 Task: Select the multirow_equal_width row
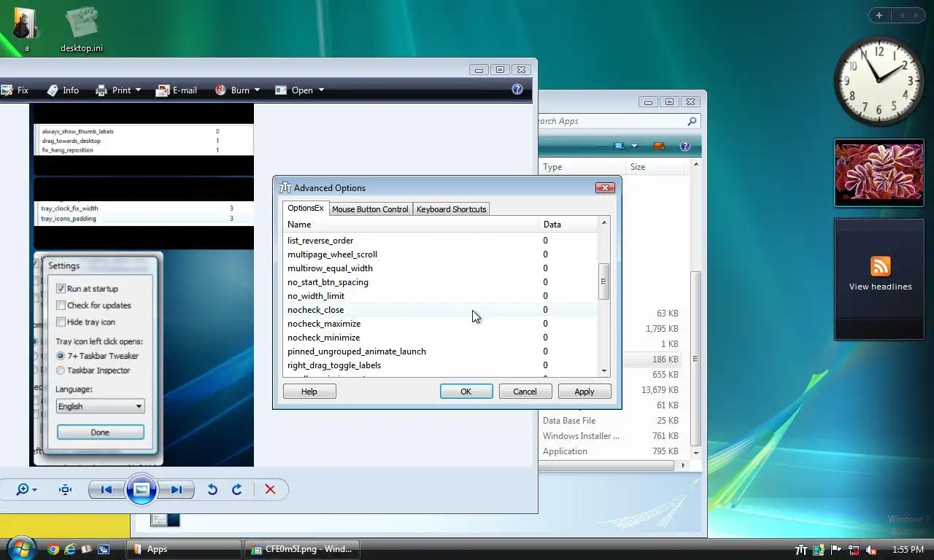pyautogui.click(x=441, y=268)
